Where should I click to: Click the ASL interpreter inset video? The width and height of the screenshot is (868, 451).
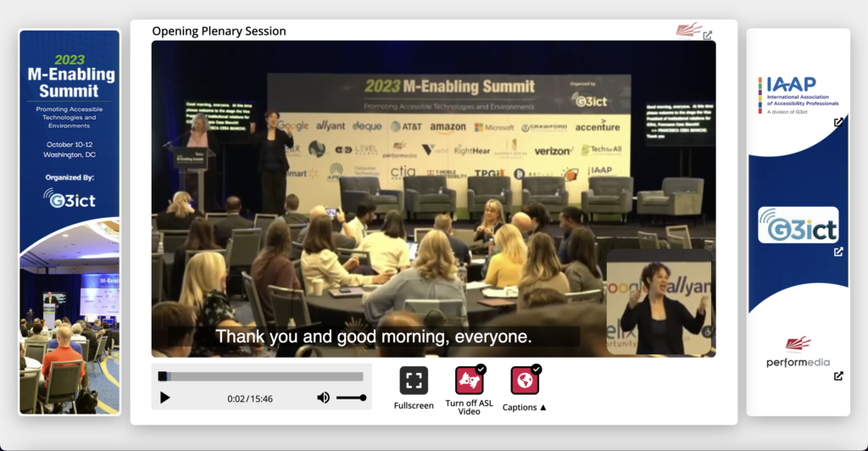tap(659, 302)
